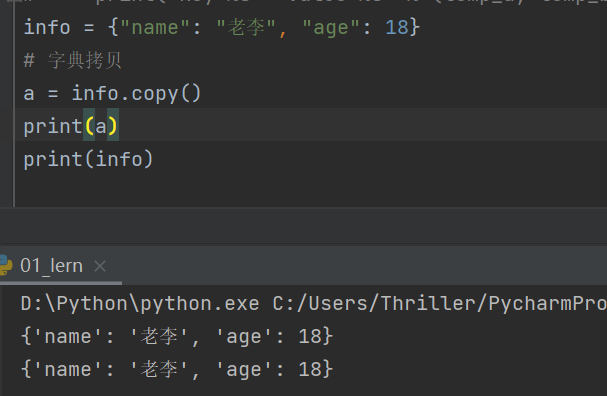The height and width of the screenshot is (396, 607).
Task: Click the comment line # 字典拷贝
Action: click(x=73, y=61)
